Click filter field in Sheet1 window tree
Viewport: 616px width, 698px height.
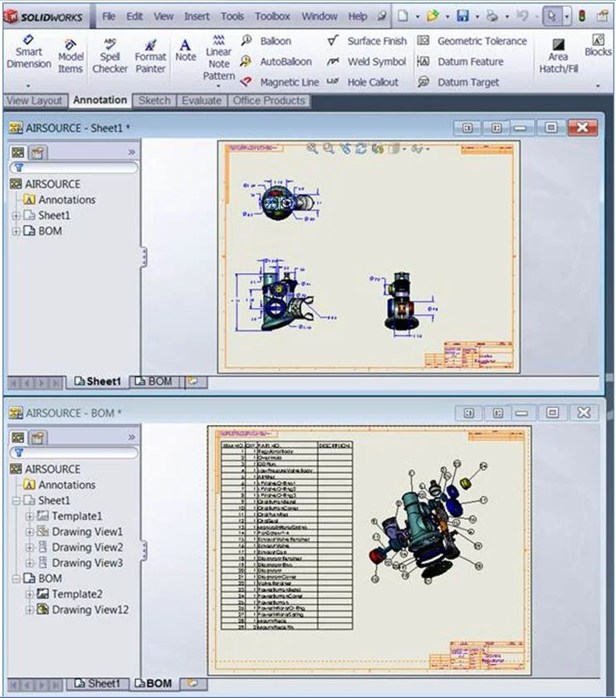75,168
